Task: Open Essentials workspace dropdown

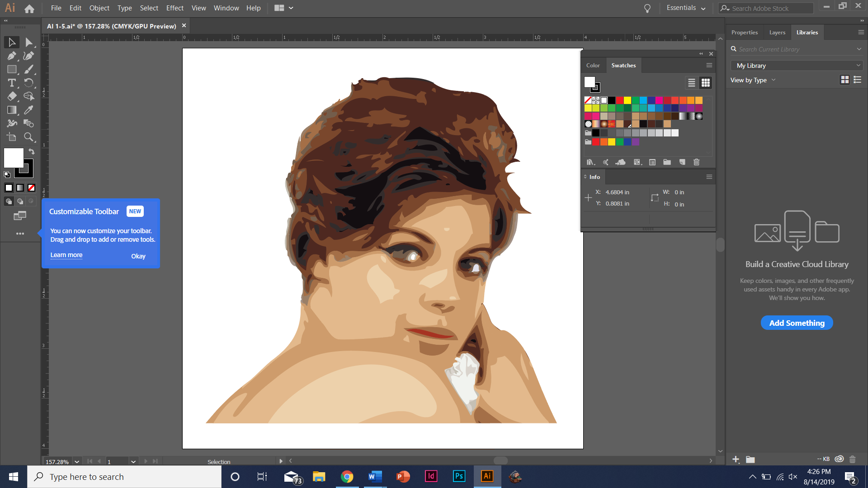Action: tap(686, 8)
